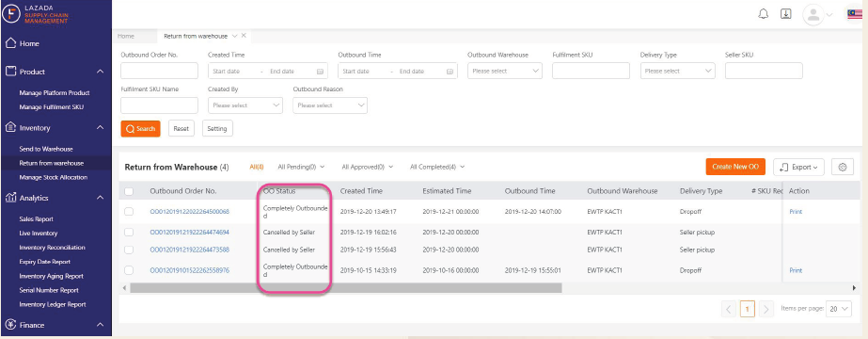Open Send to Warehouse in sidebar
Screen dimensions: 868x339
(x=46, y=149)
